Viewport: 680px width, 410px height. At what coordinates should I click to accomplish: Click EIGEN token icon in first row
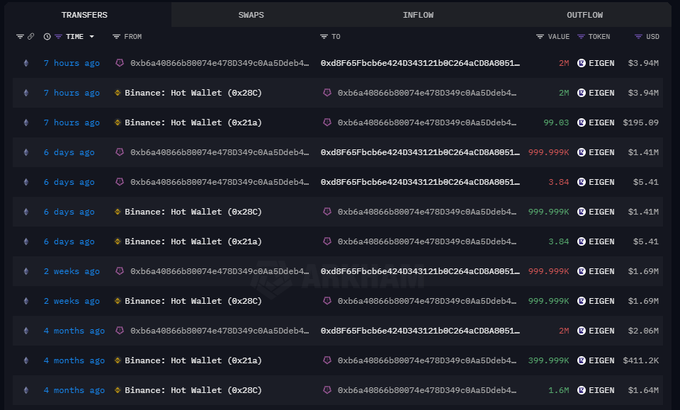click(x=581, y=63)
